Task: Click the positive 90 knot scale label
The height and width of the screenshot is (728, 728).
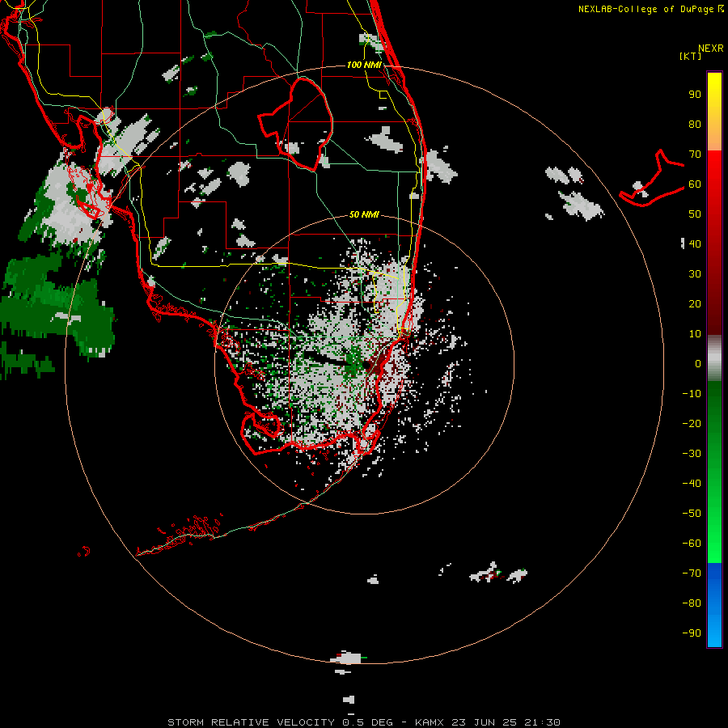Action: click(695, 95)
